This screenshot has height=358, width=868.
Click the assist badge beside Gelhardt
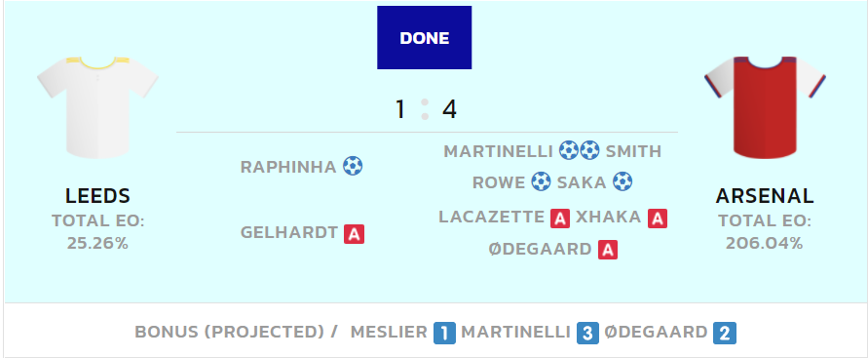point(354,234)
